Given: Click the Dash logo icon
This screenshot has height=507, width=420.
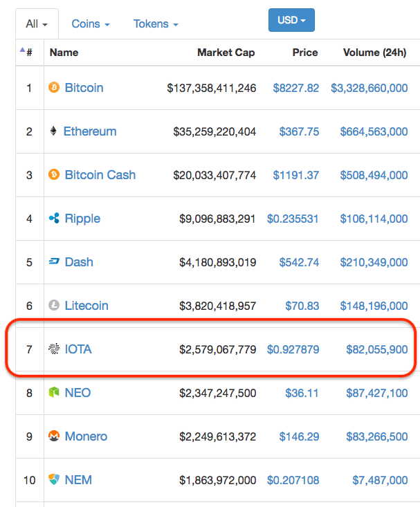Looking at the screenshot, I should (54, 262).
